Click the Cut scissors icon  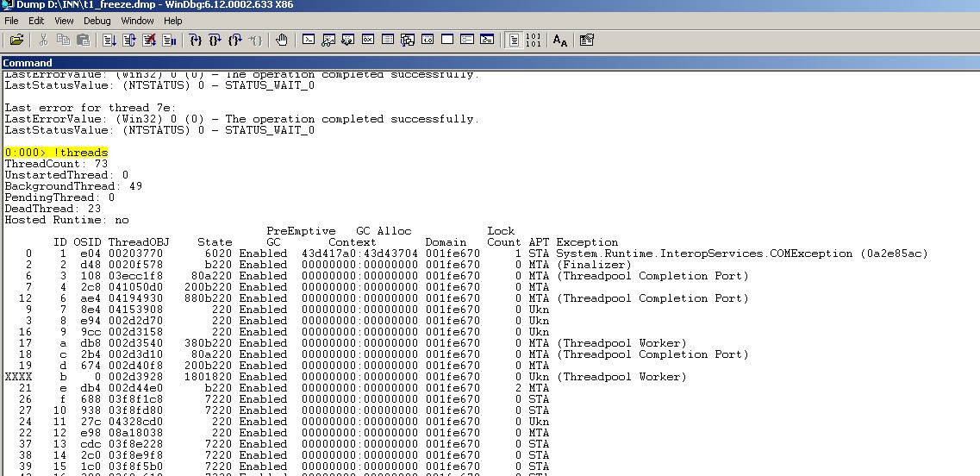click(43, 40)
